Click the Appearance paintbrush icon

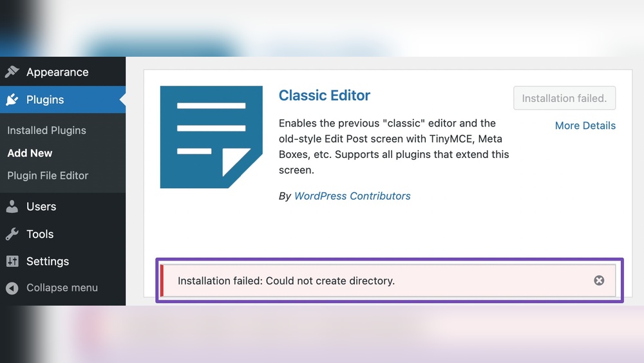tap(12, 72)
